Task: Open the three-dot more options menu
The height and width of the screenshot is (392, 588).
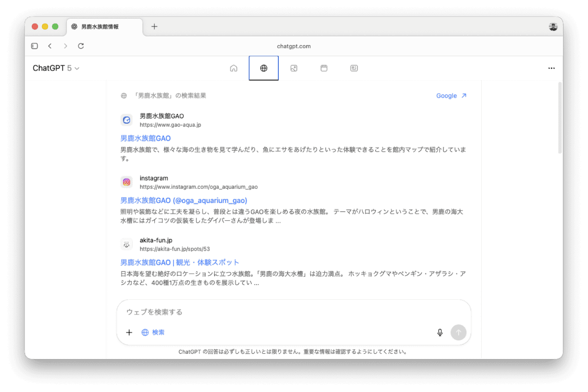Action: point(551,68)
